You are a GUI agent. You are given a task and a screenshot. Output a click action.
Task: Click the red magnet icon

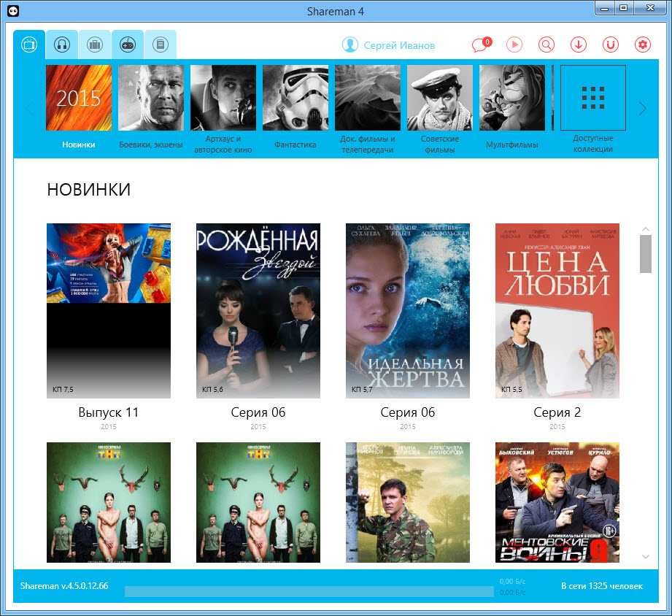click(x=611, y=45)
